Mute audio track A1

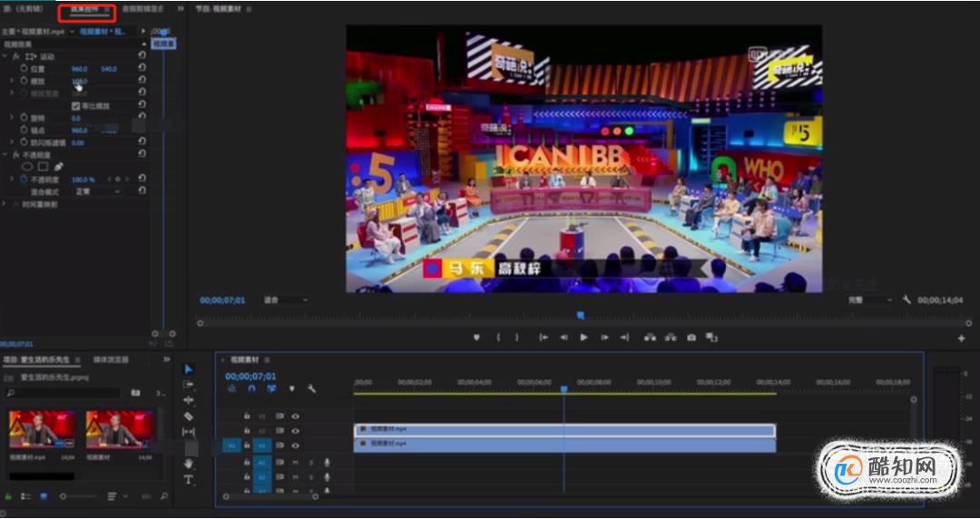tap(296, 462)
